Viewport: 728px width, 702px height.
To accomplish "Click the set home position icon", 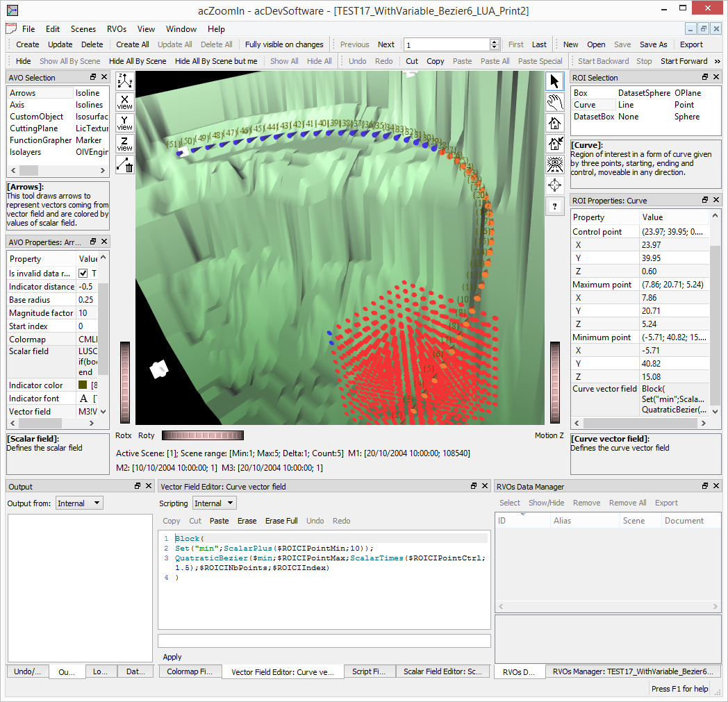I will point(554,144).
